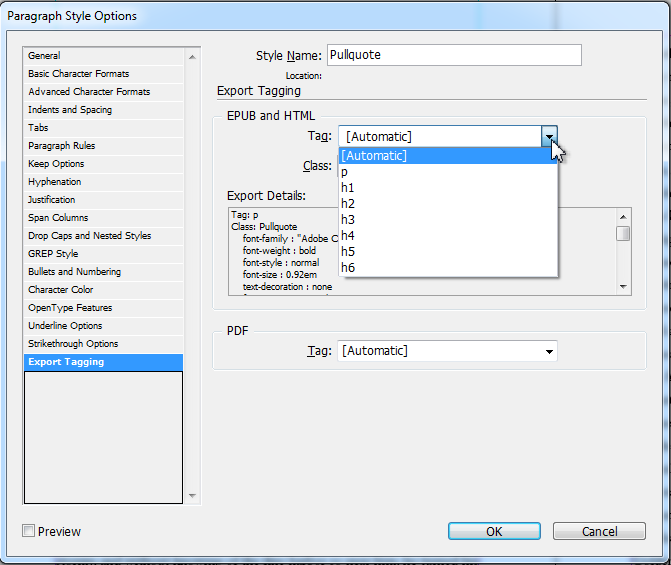Choose h4 tag from dropdown list
Image resolution: width=671 pixels, height=565 pixels.
tap(448, 235)
